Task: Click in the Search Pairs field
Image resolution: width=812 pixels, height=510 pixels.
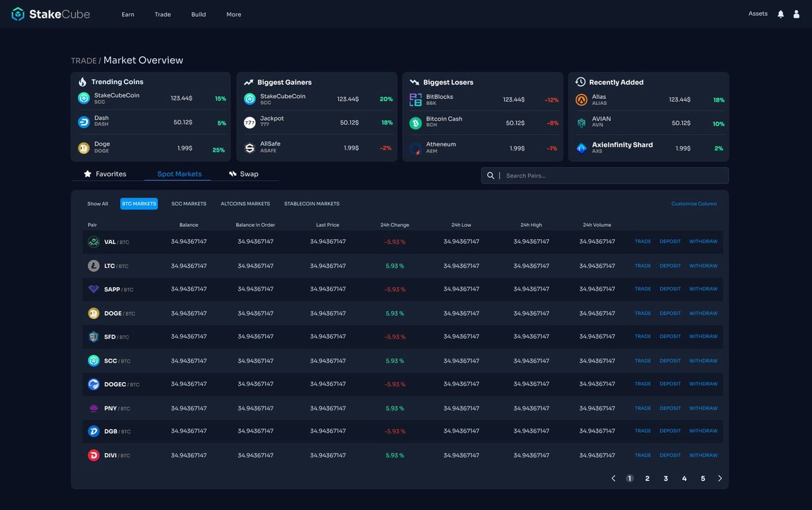Action: coord(605,175)
